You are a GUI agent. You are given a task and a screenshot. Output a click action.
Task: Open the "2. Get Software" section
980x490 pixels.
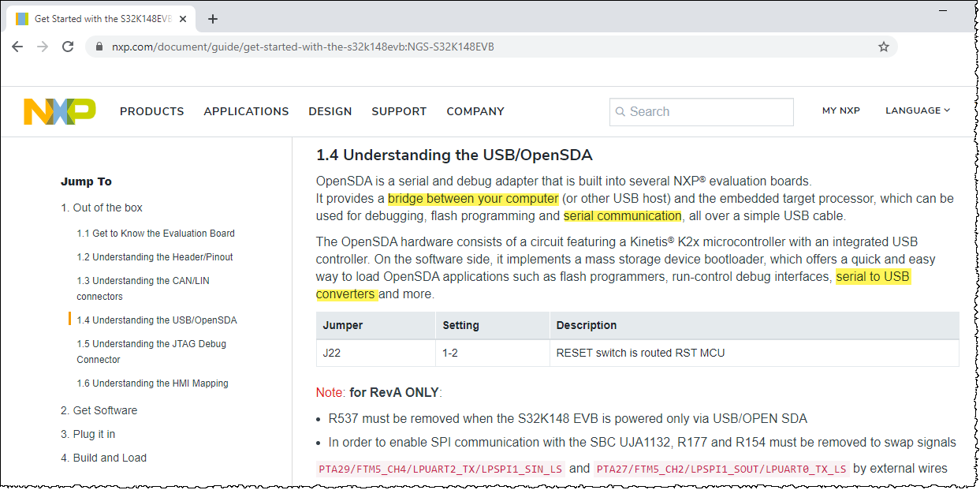[99, 410]
